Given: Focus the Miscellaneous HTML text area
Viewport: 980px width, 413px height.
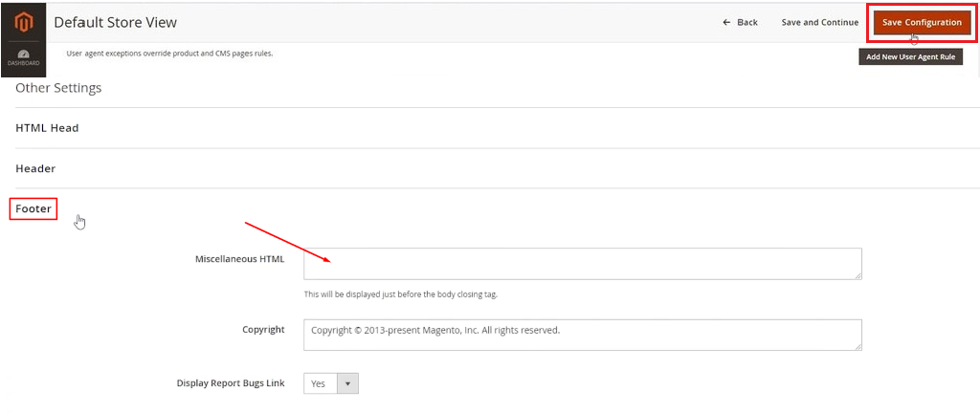Looking at the screenshot, I should tap(582, 264).
